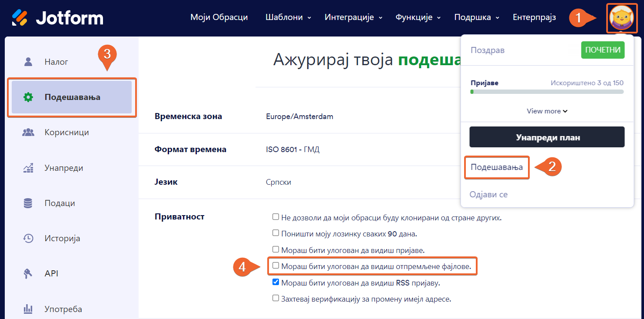Click the Приватност label
644x319 pixels.
179,216
